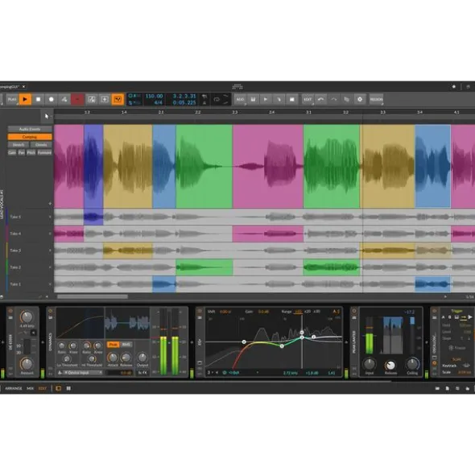Click the Sc FX button in Dynamics
This screenshot has width=475, height=476.
click(x=142, y=372)
